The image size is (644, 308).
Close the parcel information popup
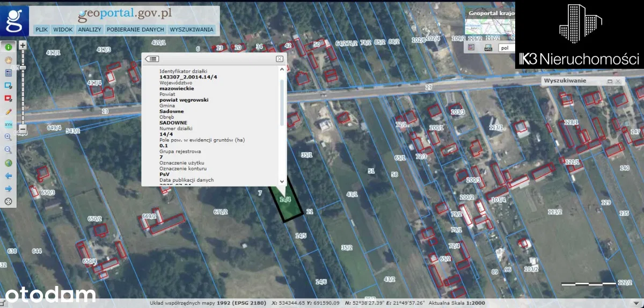tap(280, 59)
